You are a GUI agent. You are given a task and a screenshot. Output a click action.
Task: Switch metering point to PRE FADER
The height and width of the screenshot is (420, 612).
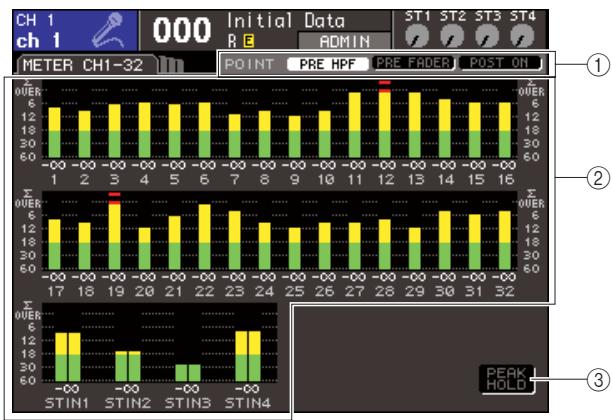[x=414, y=63]
